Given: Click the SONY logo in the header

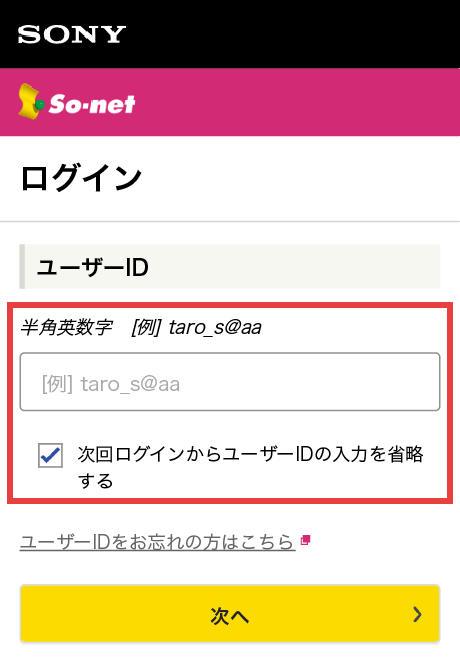Looking at the screenshot, I should click(x=72, y=34).
